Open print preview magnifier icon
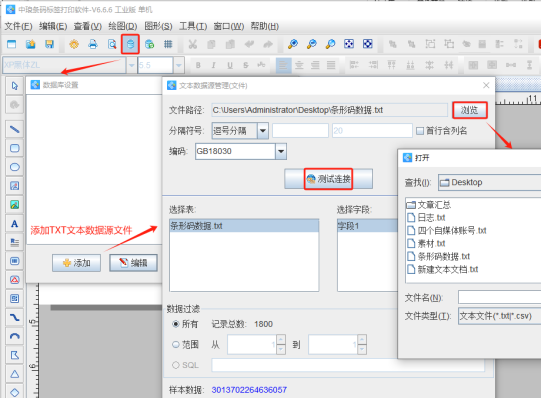541x398 pixels. coord(112,44)
